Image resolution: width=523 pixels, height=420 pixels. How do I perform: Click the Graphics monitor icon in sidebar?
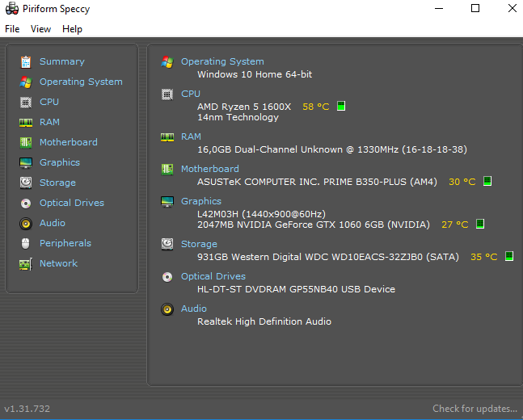pyautogui.click(x=26, y=163)
